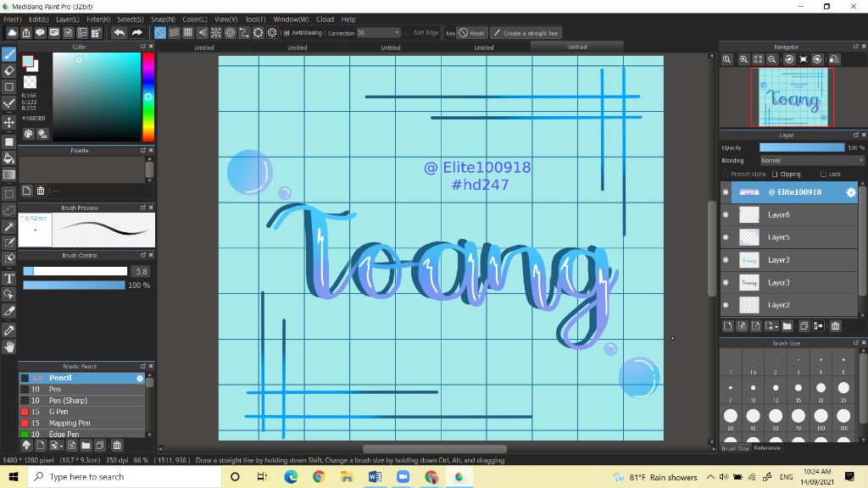The width and height of the screenshot is (868, 488).
Task: Delete layer using Layer panel trash icon
Action: 835,326
